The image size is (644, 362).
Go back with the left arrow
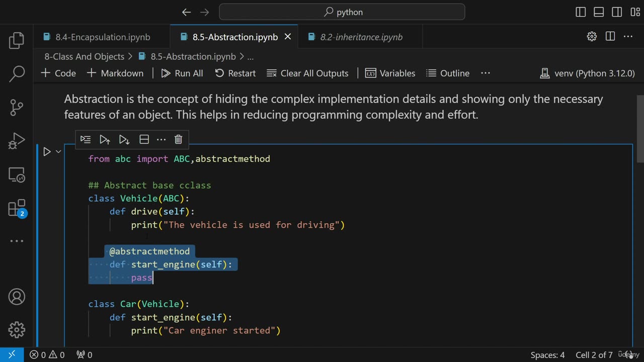186,12
